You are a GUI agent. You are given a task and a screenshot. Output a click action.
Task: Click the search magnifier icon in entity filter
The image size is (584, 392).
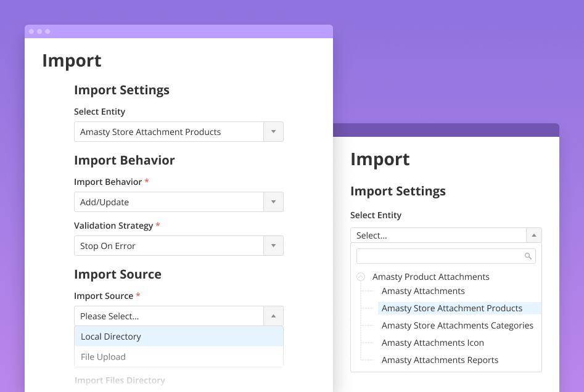tap(528, 256)
